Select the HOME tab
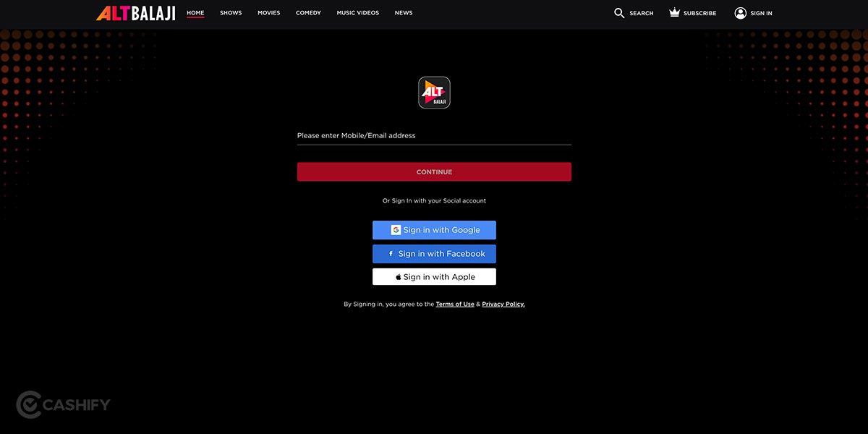The image size is (868, 434). (x=195, y=12)
